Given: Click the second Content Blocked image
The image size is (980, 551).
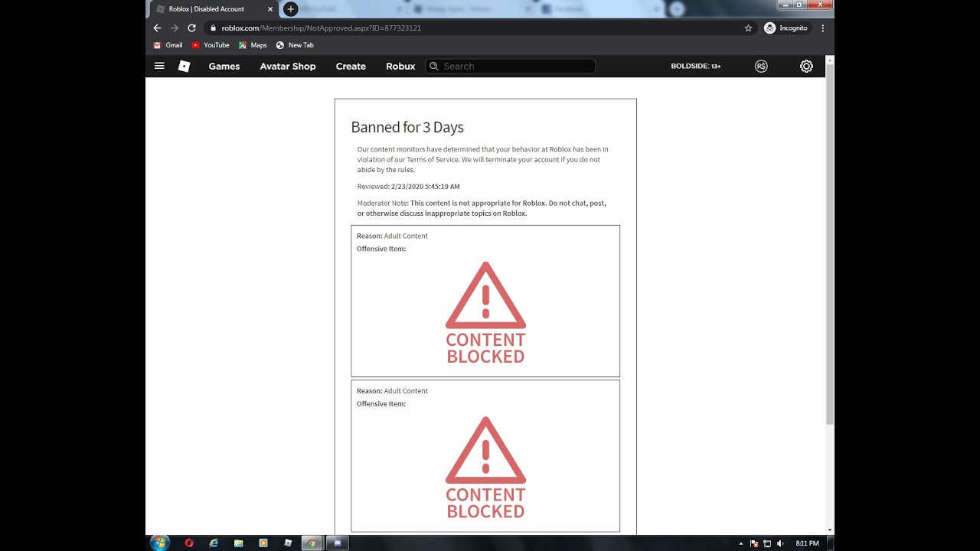Looking at the screenshot, I should pos(485,468).
